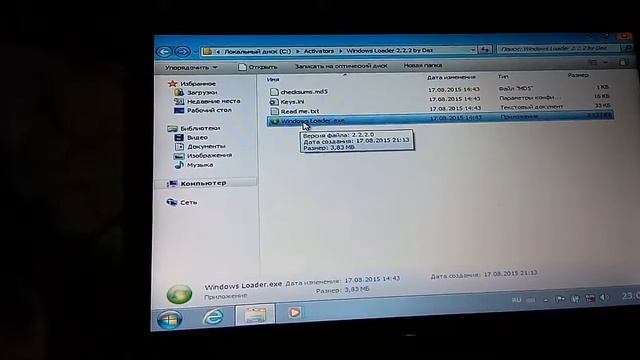Click the Избранное star icon
This screenshot has width=640, height=360.
172,84
